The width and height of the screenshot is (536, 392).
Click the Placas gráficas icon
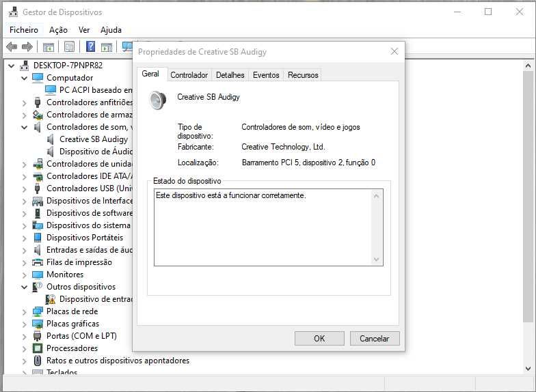pyautogui.click(x=38, y=324)
